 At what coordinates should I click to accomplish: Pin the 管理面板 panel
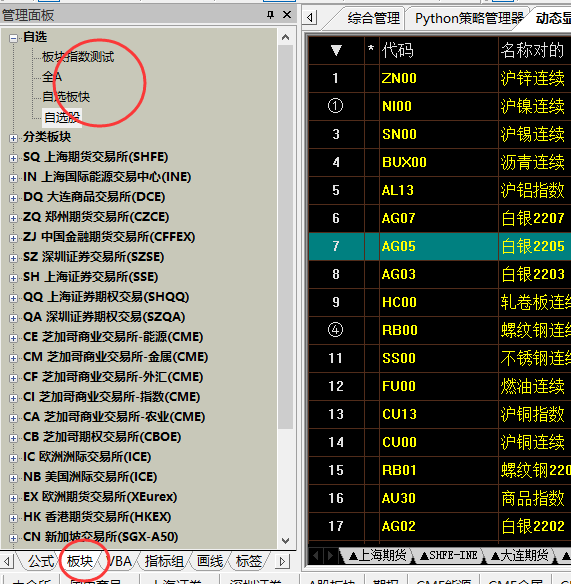(x=271, y=15)
